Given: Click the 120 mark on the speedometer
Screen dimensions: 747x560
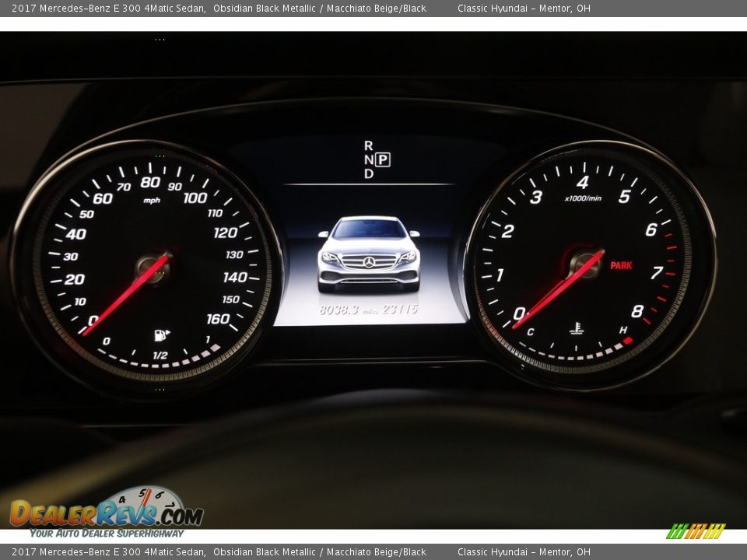Looking at the screenshot, I should pos(226,233).
